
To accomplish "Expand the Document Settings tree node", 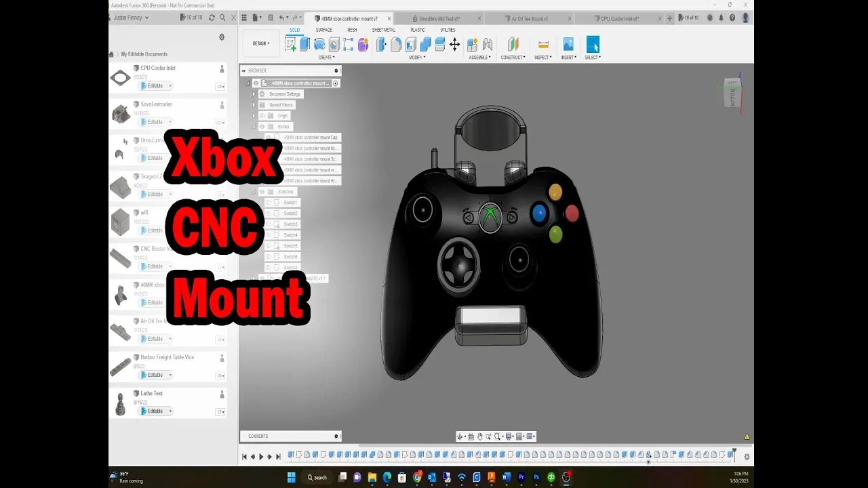I will pos(254,94).
